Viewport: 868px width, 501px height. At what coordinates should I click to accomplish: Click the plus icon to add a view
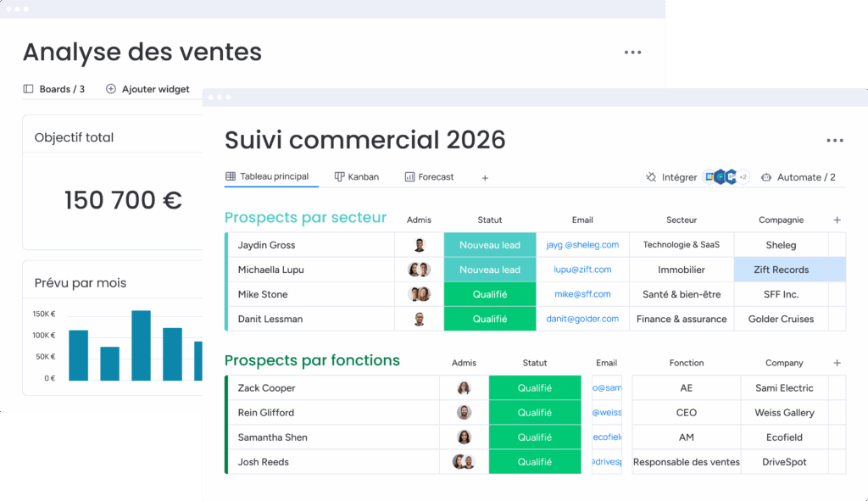(x=485, y=178)
